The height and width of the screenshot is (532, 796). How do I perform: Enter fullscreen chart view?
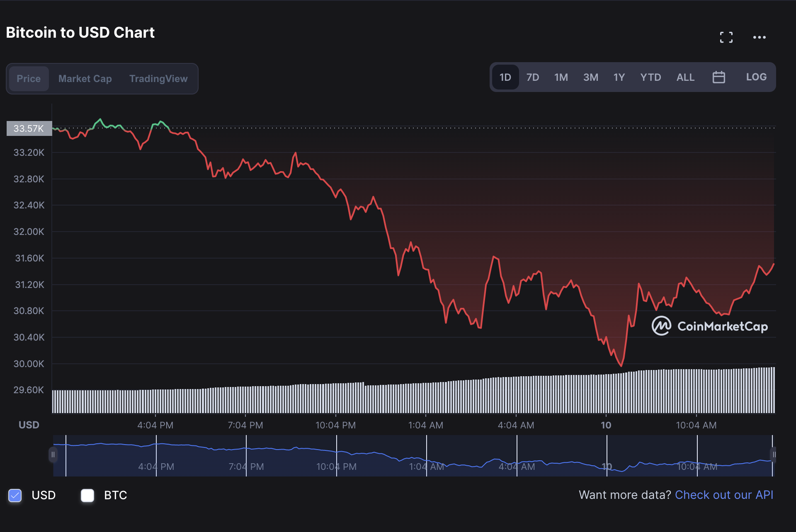(x=726, y=37)
